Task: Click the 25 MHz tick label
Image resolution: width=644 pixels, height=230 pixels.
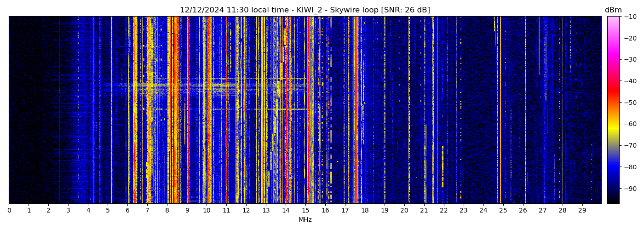Action: pyautogui.click(x=503, y=211)
